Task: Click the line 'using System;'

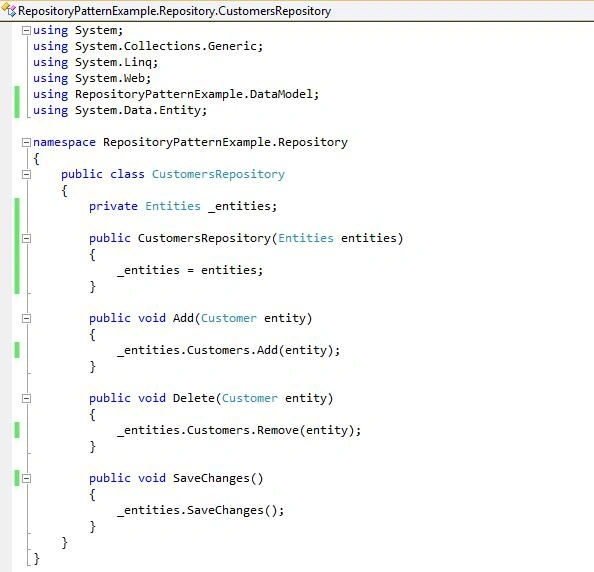Action: coord(78,31)
